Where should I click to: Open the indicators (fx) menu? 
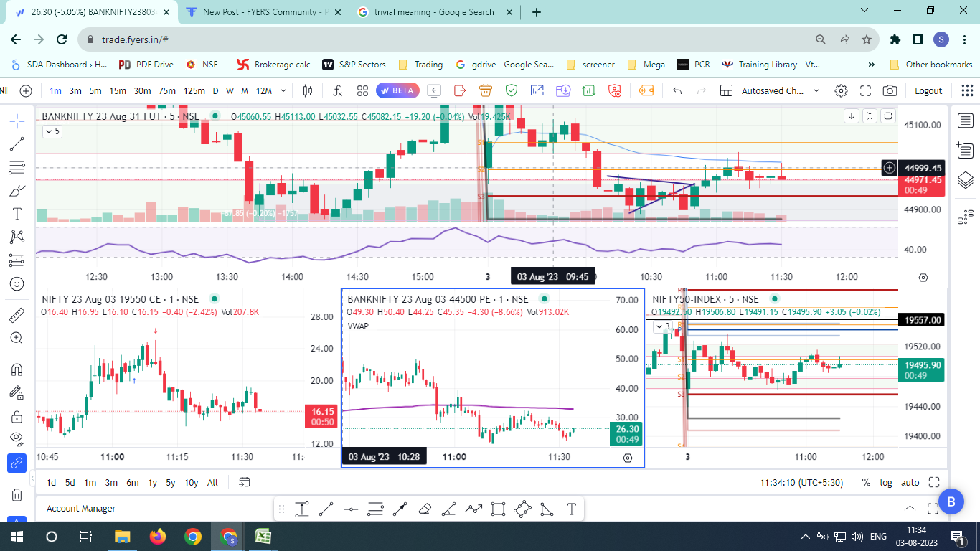(x=337, y=91)
